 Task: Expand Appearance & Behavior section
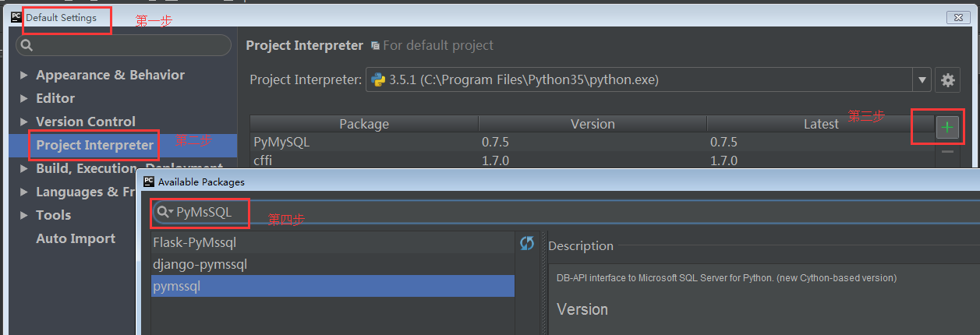click(x=24, y=76)
